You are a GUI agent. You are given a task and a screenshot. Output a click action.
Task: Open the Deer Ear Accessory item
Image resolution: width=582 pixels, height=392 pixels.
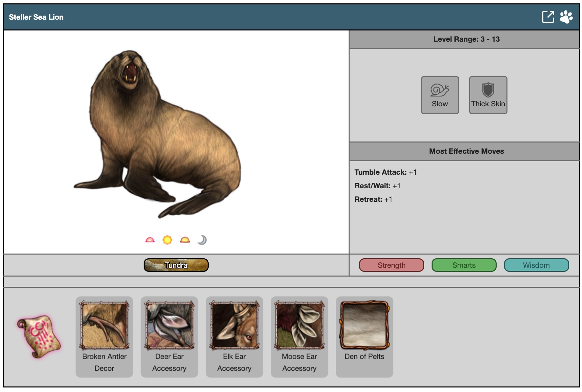click(169, 326)
